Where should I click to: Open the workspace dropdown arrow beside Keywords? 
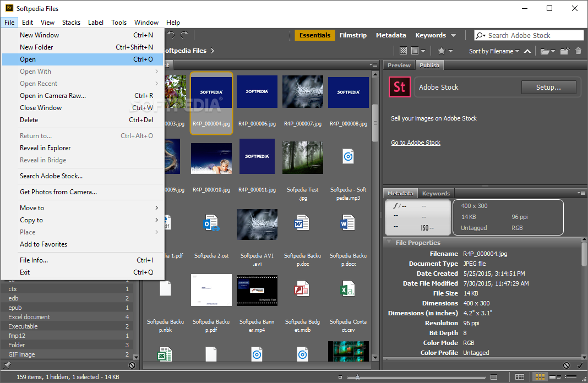[453, 35]
